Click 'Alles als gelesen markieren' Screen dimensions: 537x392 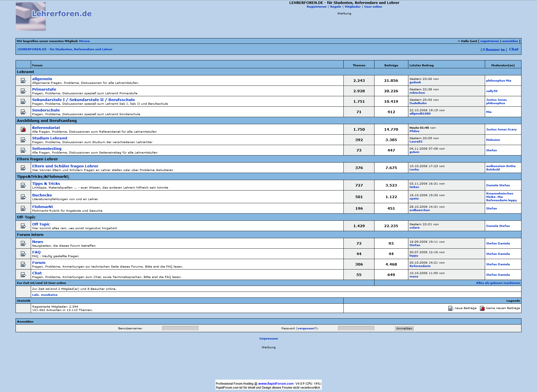[x=498, y=283]
